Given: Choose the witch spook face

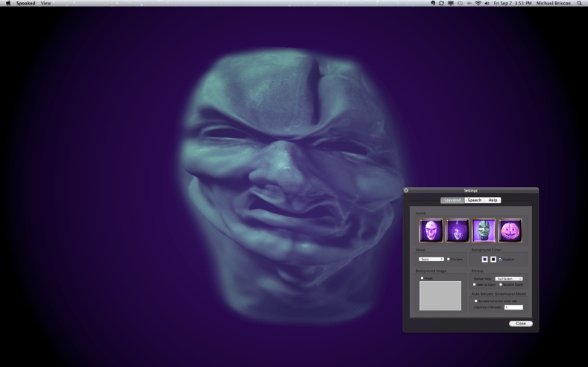Looking at the screenshot, I should click(x=457, y=230).
